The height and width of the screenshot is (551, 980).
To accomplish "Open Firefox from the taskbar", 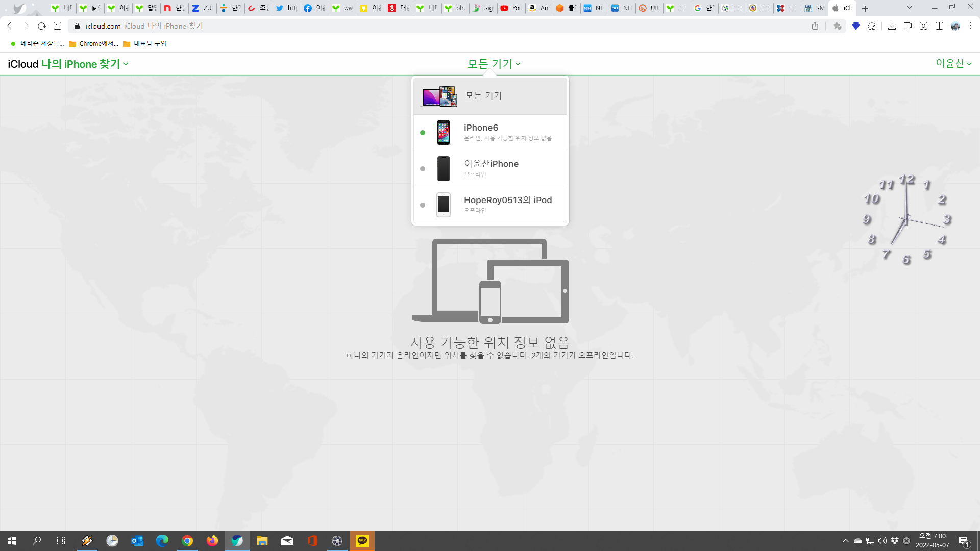I will click(212, 541).
